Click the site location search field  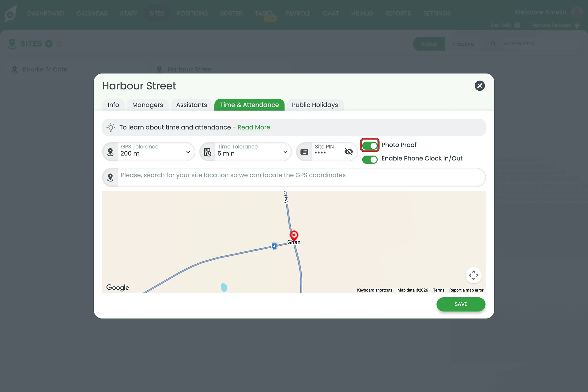pos(294,177)
